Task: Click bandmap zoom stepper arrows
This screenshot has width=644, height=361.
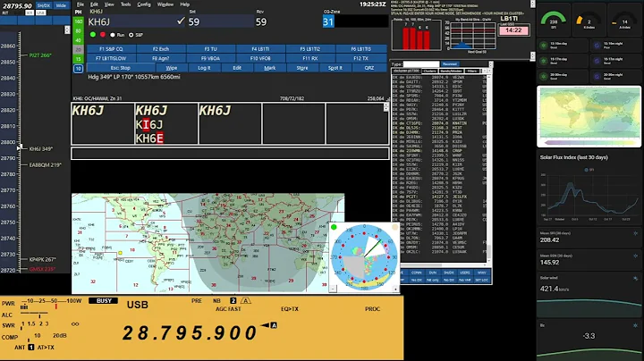Action: [x=67, y=30]
